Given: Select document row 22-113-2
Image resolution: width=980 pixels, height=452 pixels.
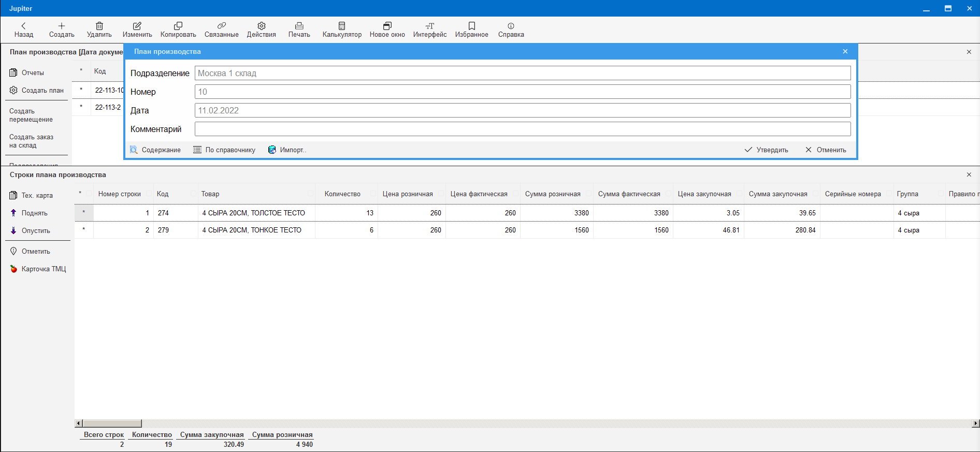Looking at the screenshot, I should (x=108, y=107).
